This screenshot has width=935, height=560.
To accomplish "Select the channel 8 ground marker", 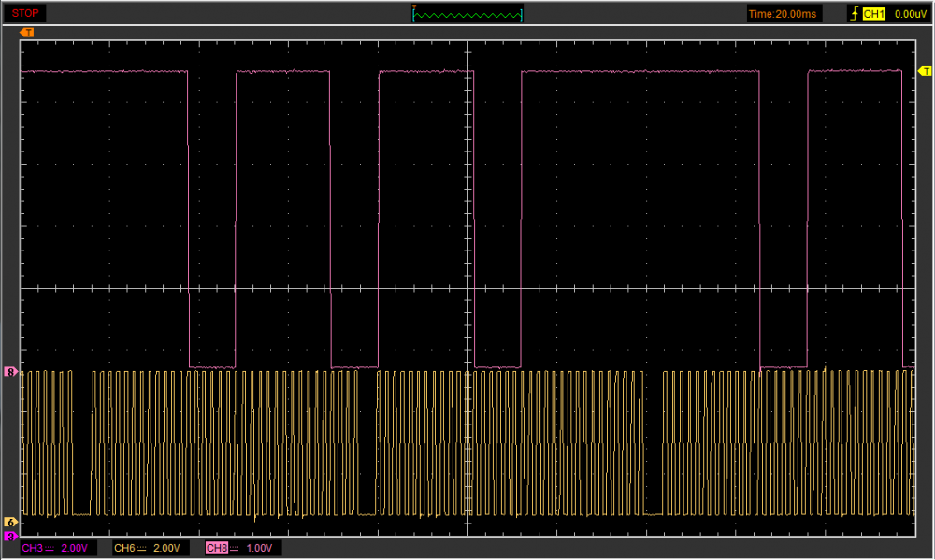I will (11, 372).
